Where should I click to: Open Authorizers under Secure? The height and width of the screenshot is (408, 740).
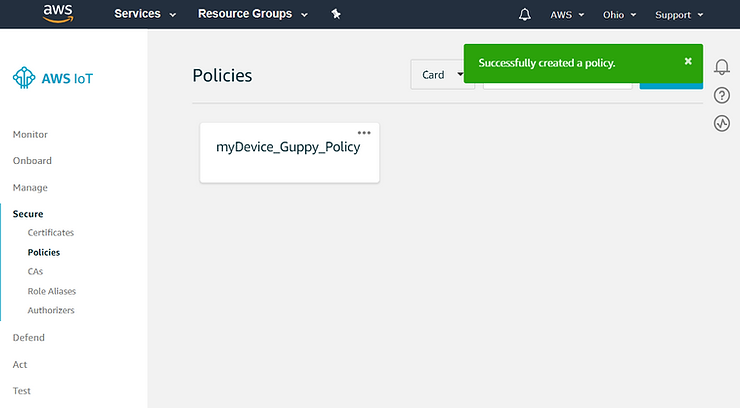51,310
